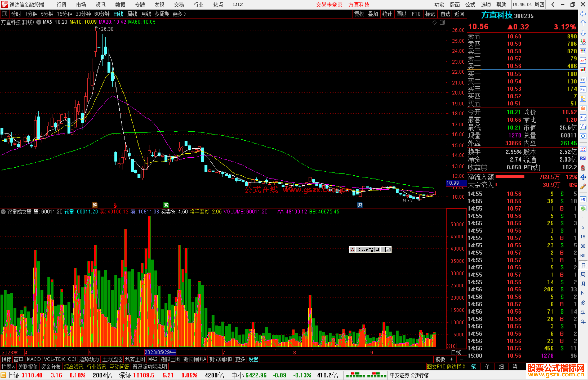588x380 pixels.
Task: Expand the 扩展 panel at bottom left
Action: (8, 367)
